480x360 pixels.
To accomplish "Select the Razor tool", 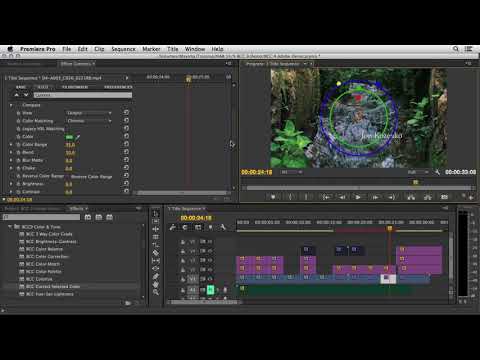I will pyautogui.click(x=156, y=253).
